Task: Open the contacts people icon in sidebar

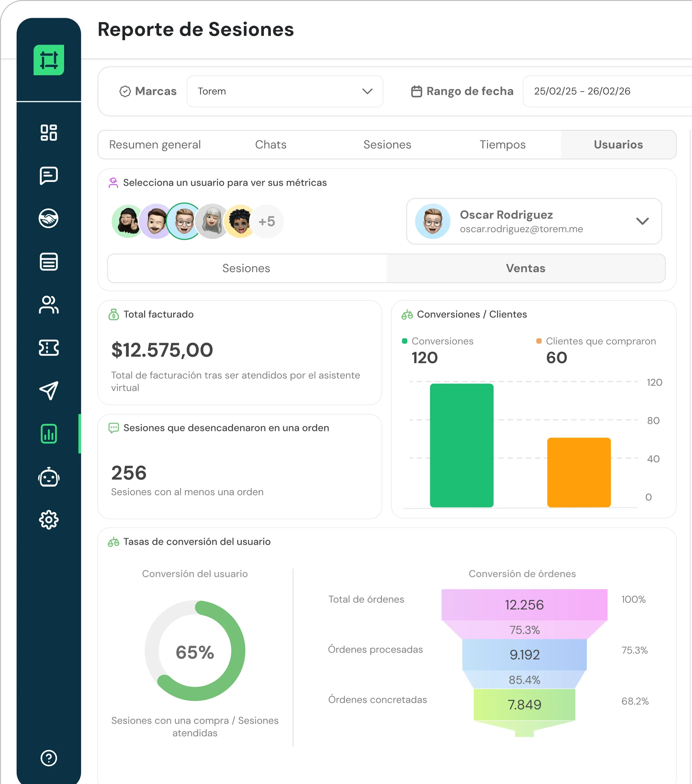Action: 49,305
